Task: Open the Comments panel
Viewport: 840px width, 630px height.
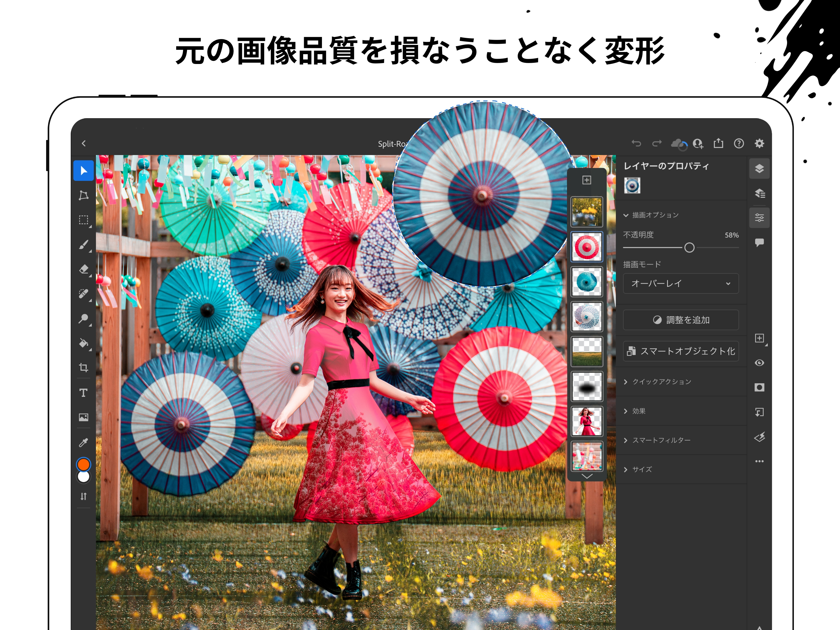Action: coord(759,242)
